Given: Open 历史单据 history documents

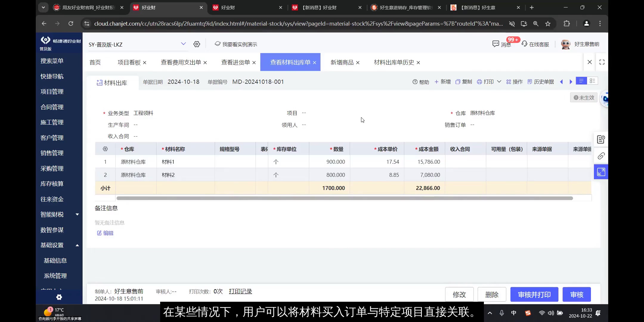Looking at the screenshot, I should click(541, 82).
